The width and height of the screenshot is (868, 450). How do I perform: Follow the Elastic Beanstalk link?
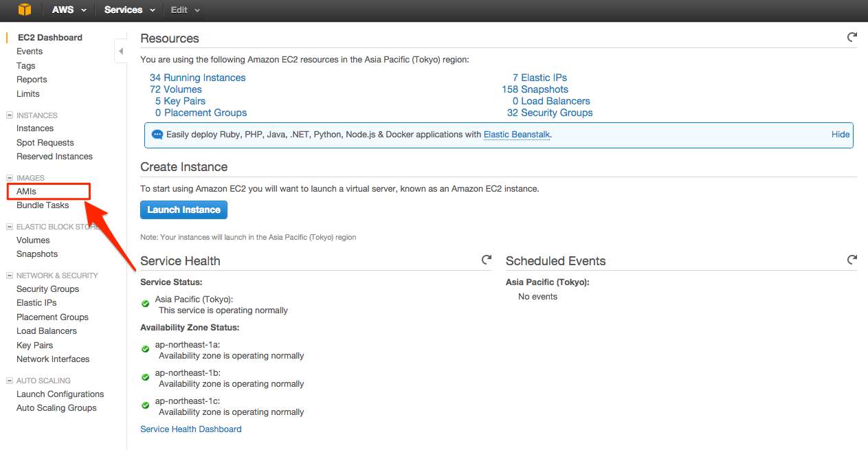[517, 135]
